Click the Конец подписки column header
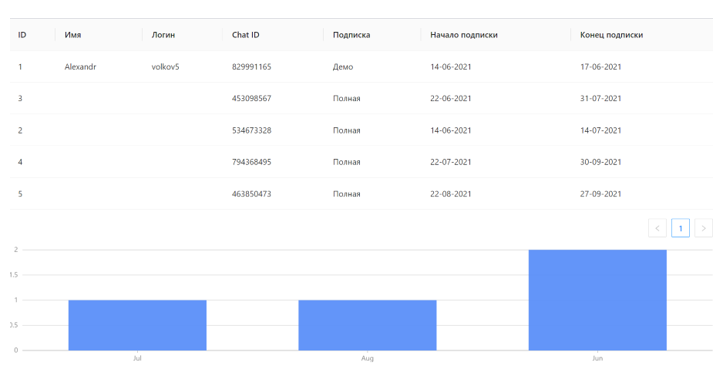This screenshot has width=723, height=381. (611, 35)
